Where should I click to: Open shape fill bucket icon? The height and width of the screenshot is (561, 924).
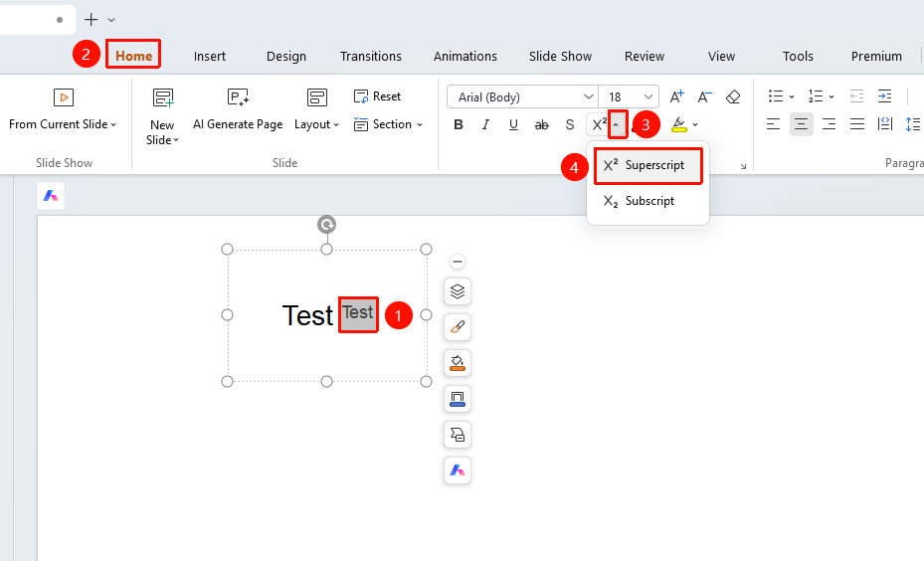pos(458,363)
